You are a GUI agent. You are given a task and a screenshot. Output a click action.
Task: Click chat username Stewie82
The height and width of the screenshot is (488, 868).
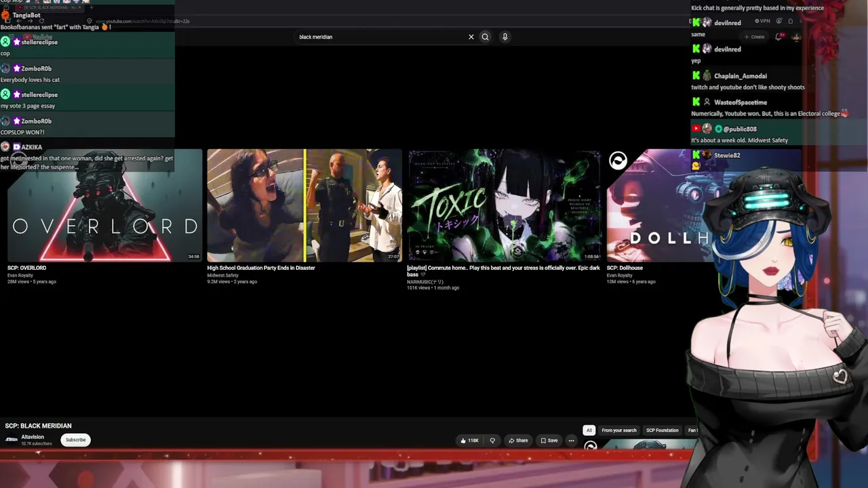tap(727, 155)
